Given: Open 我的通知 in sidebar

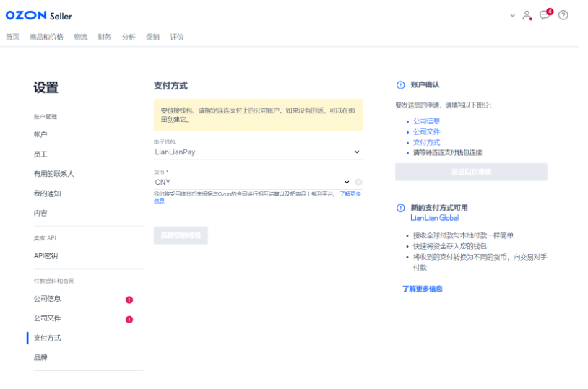Looking at the screenshot, I should click(47, 193).
